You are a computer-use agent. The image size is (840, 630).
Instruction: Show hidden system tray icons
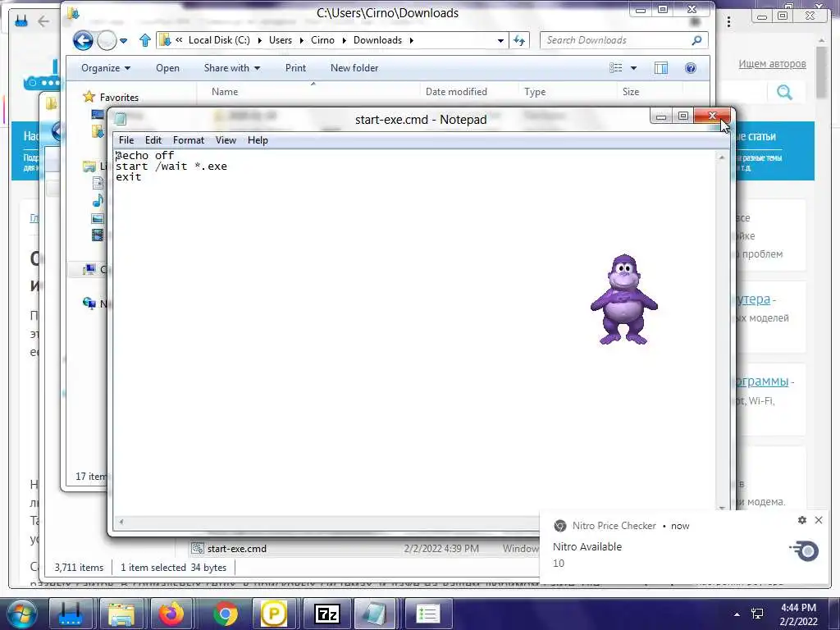tap(737, 614)
